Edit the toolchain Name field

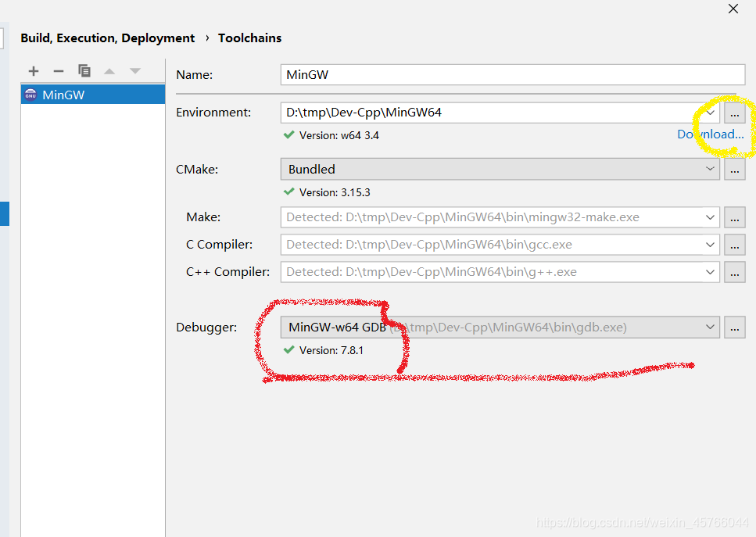coord(513,75)
